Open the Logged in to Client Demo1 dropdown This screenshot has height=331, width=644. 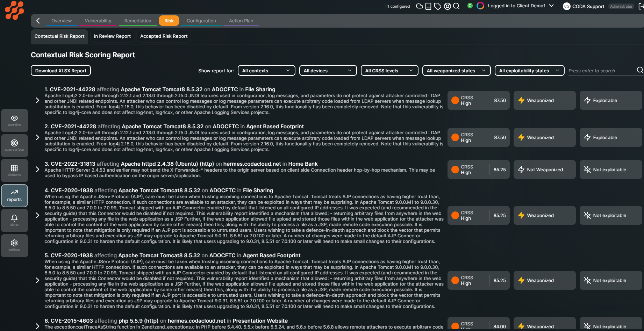tap(521, 6)
